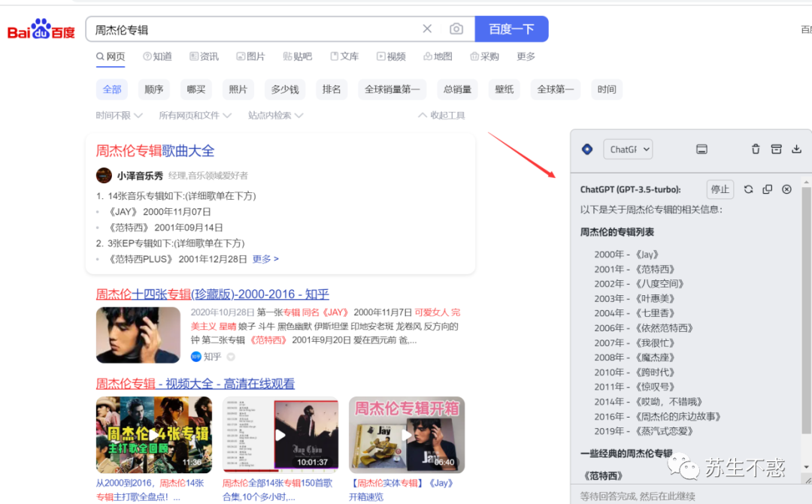Expand the 站点内检索 dropdown
The image size is (812, 504).
pyautogui.click(x=275, y=116)
